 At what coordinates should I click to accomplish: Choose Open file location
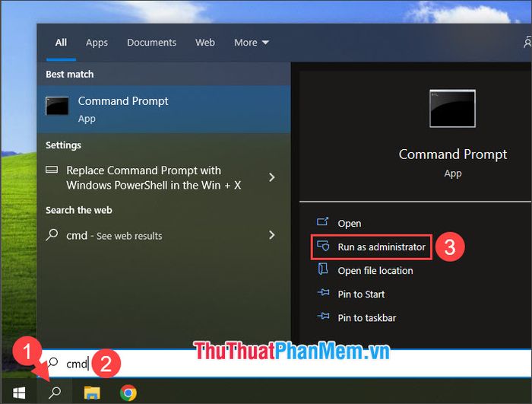[375, 270]
